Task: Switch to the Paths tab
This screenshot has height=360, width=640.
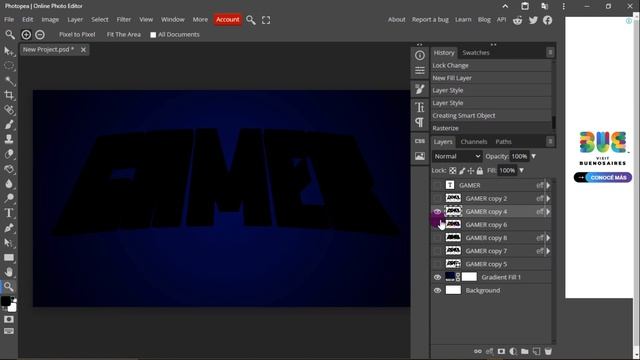Action: pos(503,142)
